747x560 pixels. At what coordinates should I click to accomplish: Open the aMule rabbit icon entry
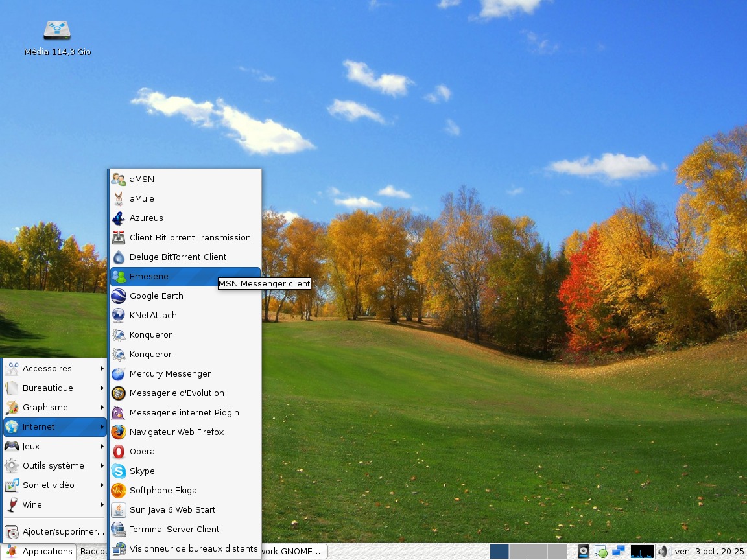[185, 198]
